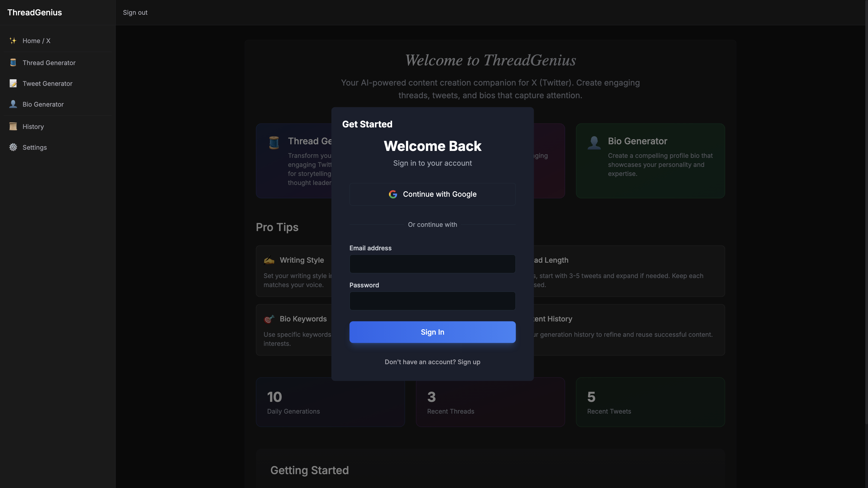Click the memo icon for Tweet Generator

click(13, 83)
